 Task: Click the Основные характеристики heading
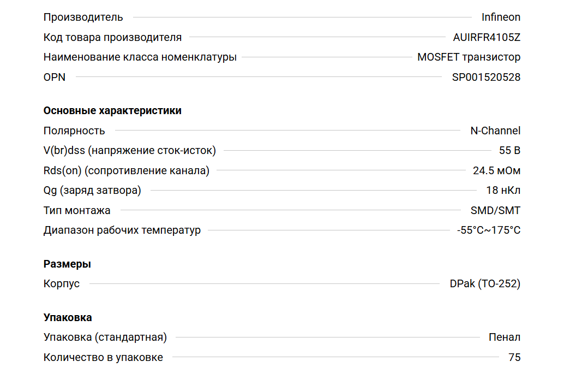pos(112,110)
